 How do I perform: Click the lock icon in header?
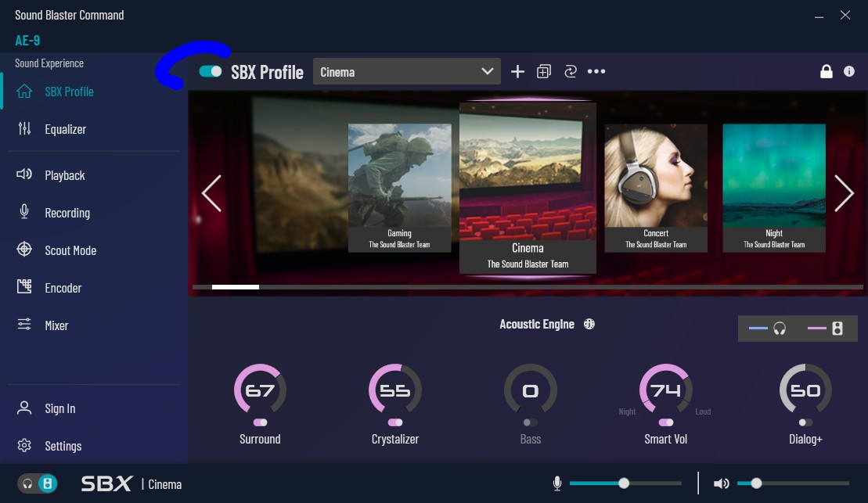[826, 72]
